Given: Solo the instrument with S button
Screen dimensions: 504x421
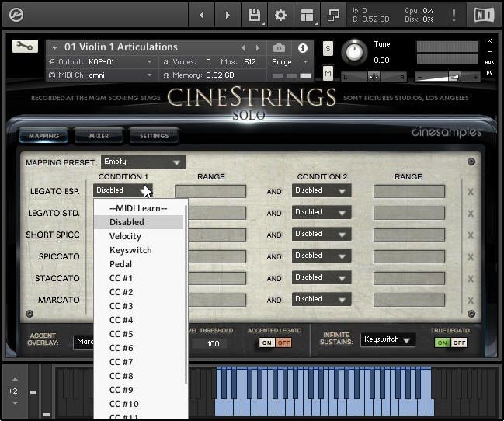Looking at the screenshot, I should pyautogui.click(x=328, y=49).
